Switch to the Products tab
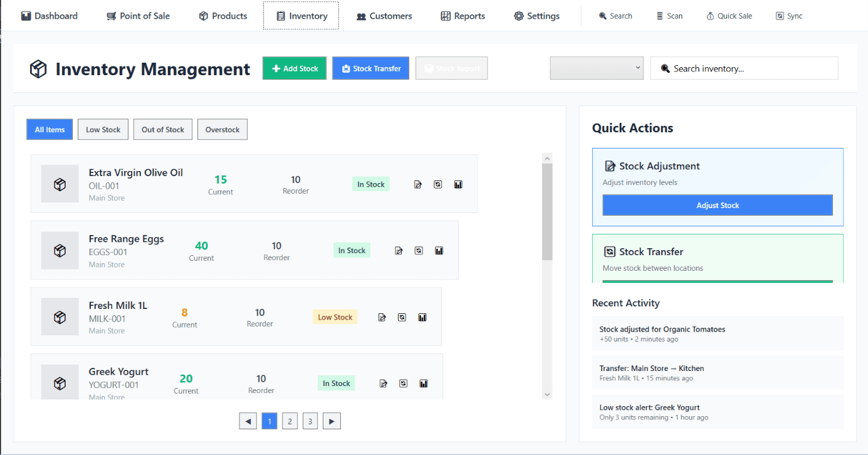This screenshot has height=455, width=868. point(223,16)
